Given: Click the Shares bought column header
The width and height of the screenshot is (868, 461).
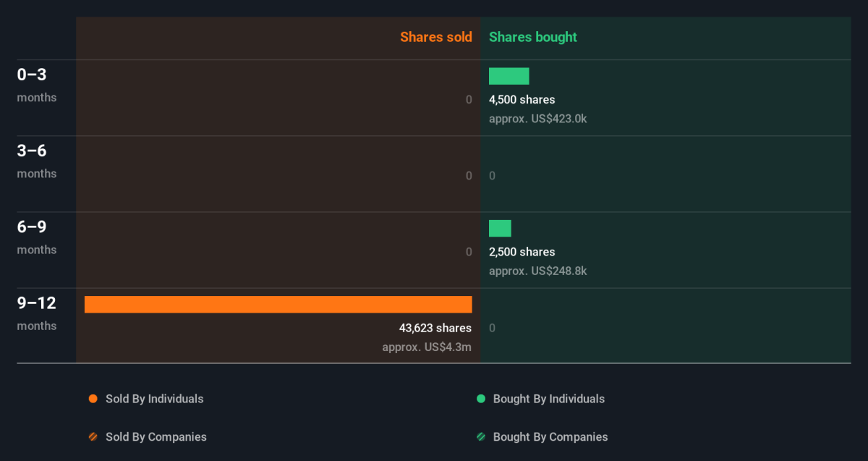Looking at the screenshot, I should point(532,37).
